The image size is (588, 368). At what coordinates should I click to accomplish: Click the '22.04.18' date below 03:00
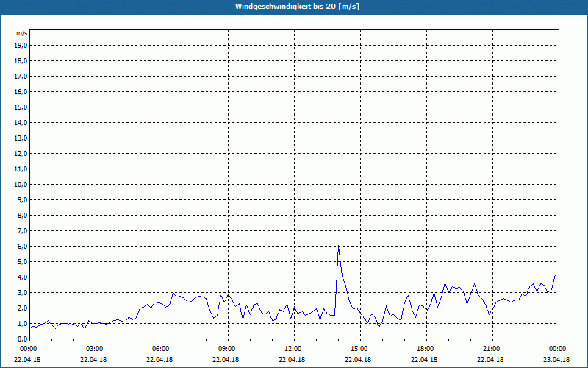[93, 359]
